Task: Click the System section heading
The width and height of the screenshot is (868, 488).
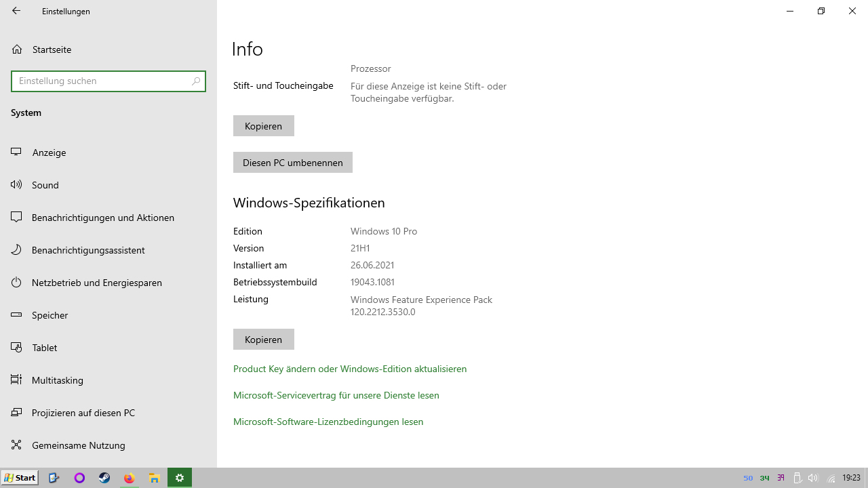Action: click(26, 113)
